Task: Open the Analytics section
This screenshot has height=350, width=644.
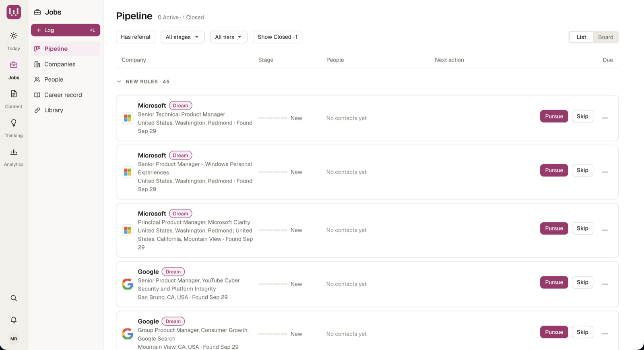Action: coord(14,157)
